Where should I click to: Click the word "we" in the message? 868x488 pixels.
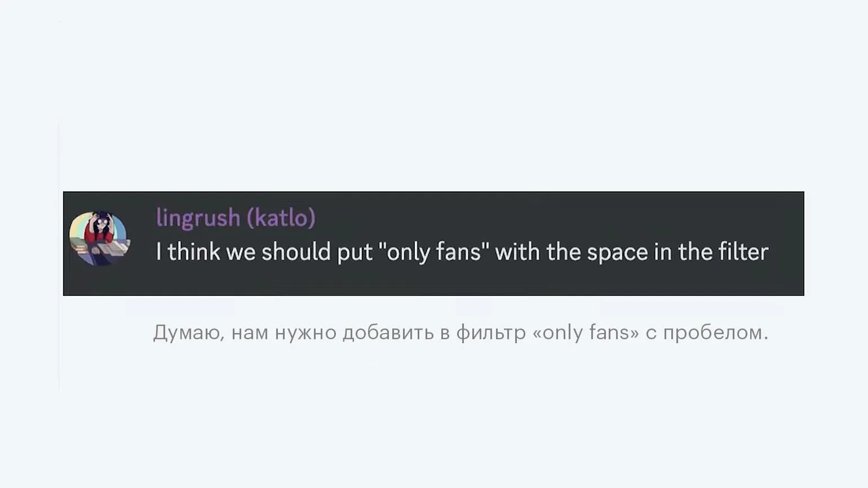(x=241, y=252)
